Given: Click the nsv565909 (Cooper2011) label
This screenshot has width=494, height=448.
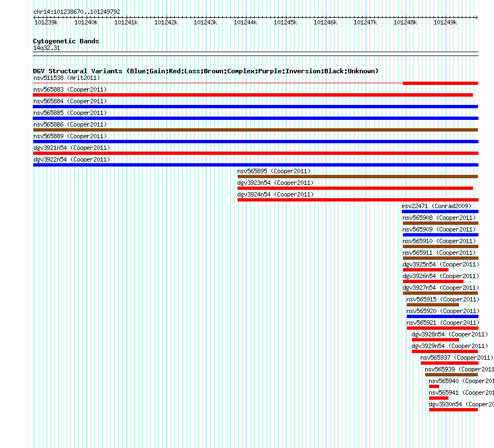Looking at the screenshot, I should [x=439, y=229].
